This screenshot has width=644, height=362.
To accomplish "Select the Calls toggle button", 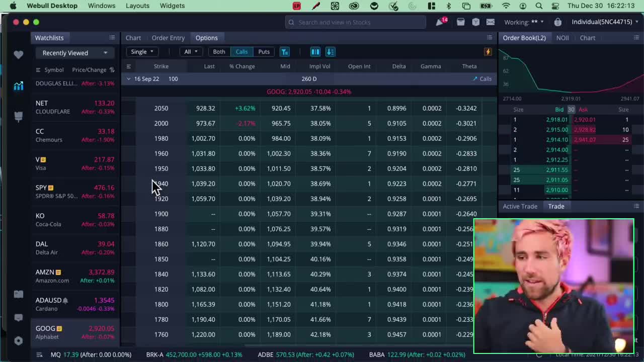I will [242, 52].
